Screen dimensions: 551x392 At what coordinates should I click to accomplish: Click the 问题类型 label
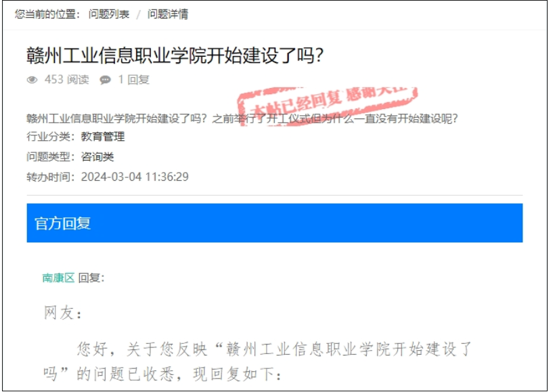[51, 156]
